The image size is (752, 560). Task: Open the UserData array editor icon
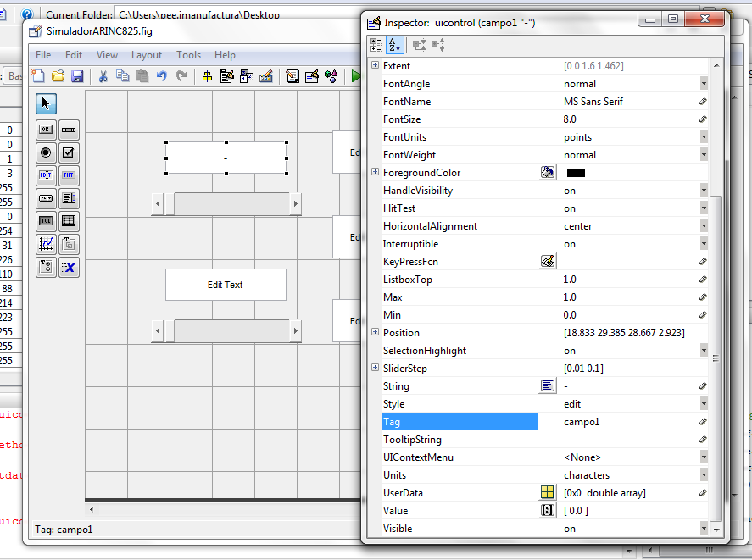pyautogui.click(x=548, y=492)
